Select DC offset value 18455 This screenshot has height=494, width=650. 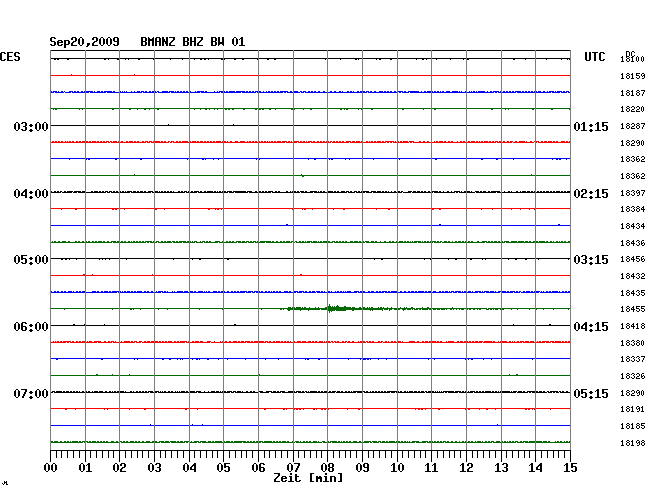click(633, 309)
